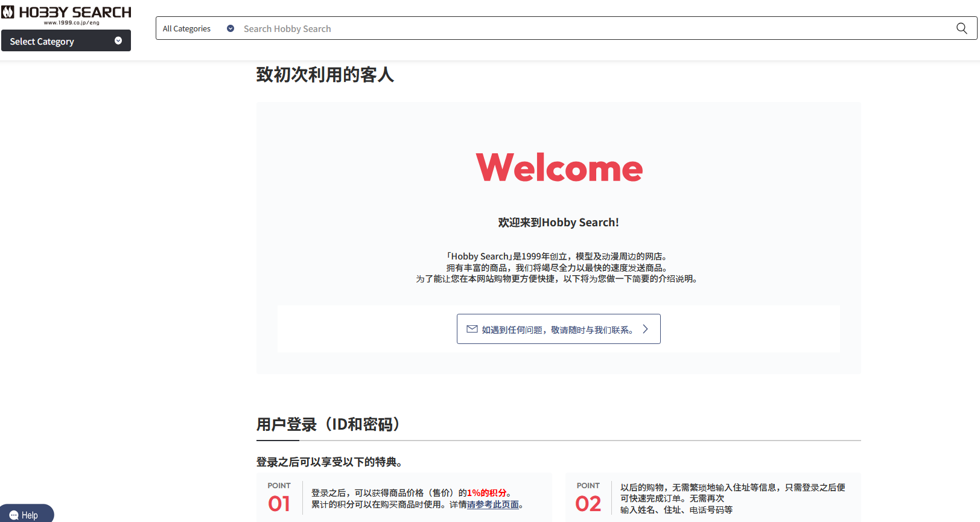Open the Select Category dropdown
The image size is (980, 522).
coord(66,40)
